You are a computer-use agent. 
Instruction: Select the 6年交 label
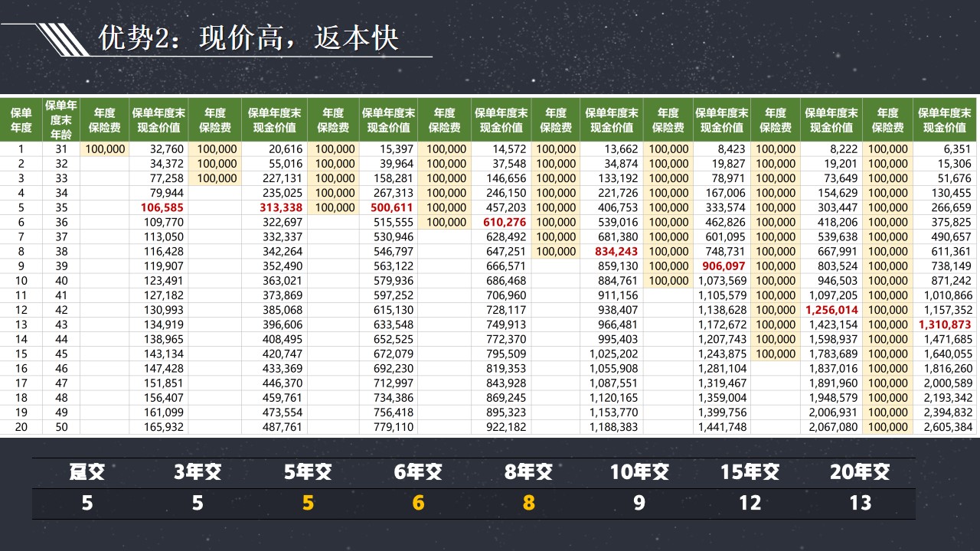coord(418,472)
